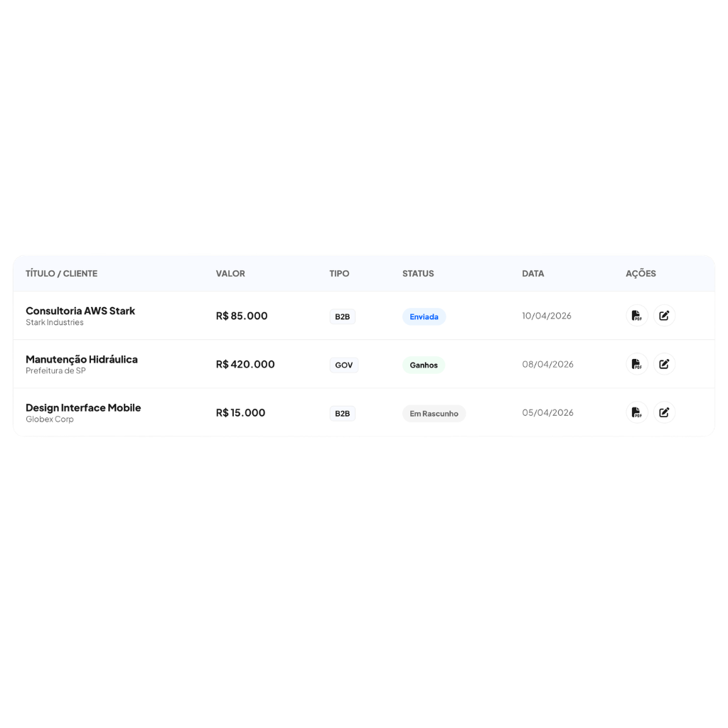Select the B2B badge on Design row

(x=342, y=413)
